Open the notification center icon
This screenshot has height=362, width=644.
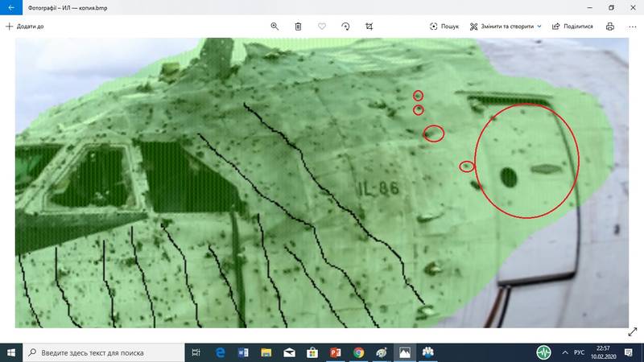coord(629,352)
